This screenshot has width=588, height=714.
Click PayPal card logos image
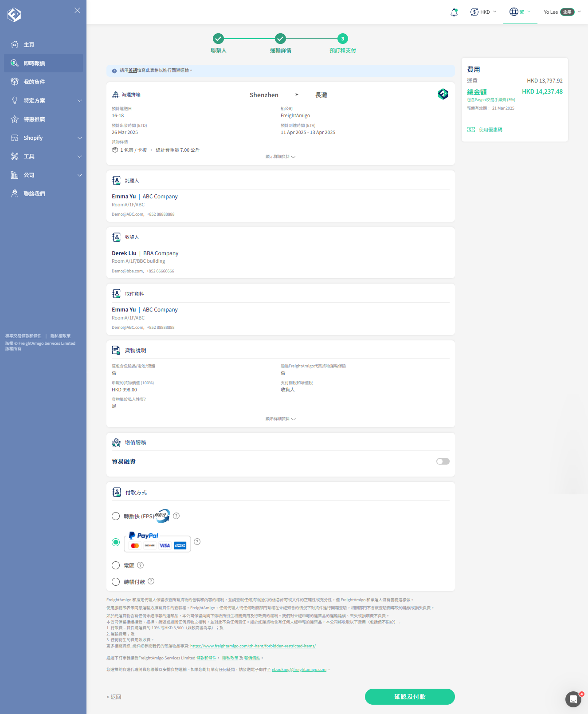[x=157, y=542]
